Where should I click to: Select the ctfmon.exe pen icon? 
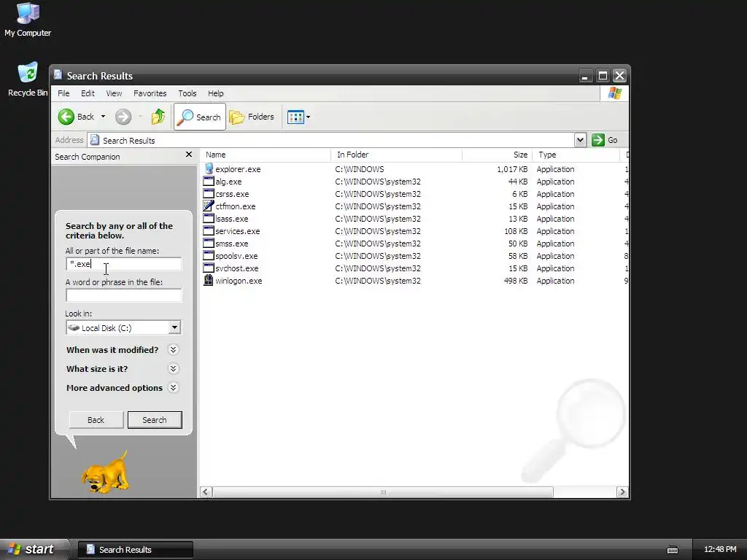[x=209, y=206]
